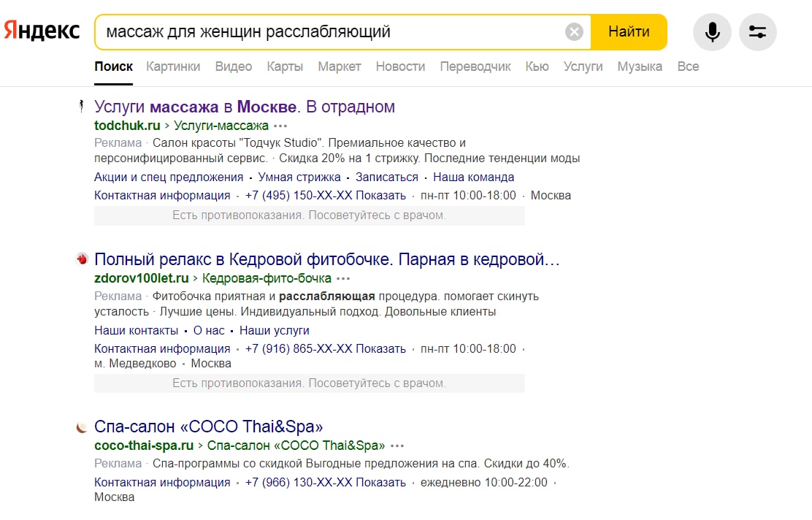Go to the Новости tab
Screen dimensions: 812x520
click(400, 66)
